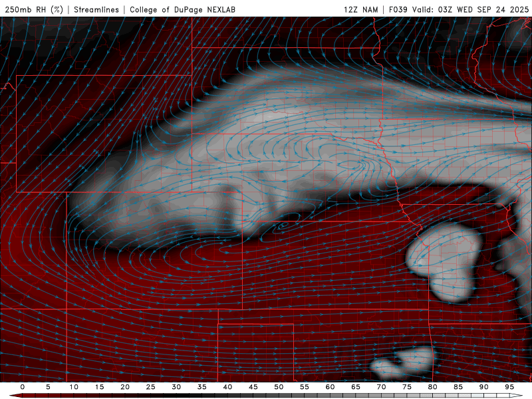Click the colorbar scale label "10"
The width and height of the screenshot is (532, 399).
74,387
